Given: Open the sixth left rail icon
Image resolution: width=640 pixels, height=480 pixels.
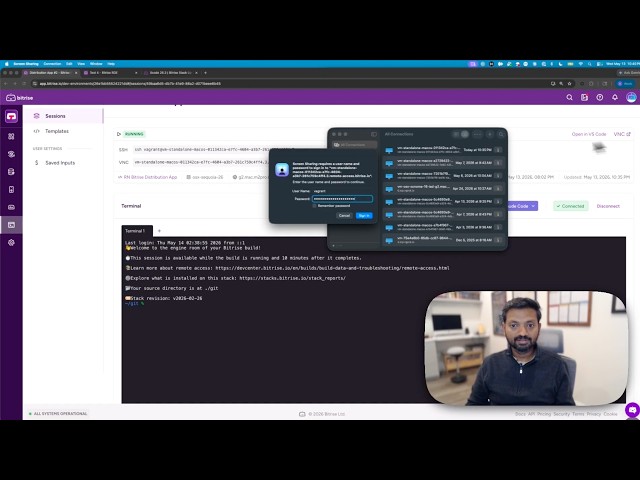Looking at the screenshot, I should pyautogui.click(x=11, y=207).
